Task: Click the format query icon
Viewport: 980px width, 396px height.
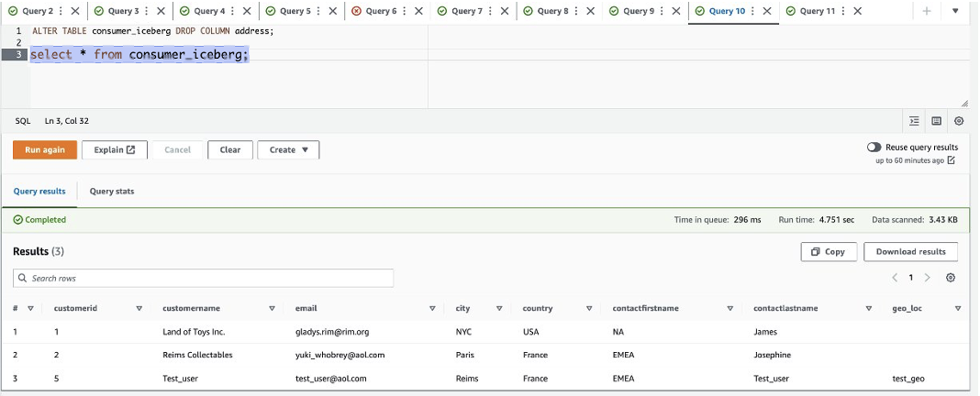Action: (x=914, y=121)
